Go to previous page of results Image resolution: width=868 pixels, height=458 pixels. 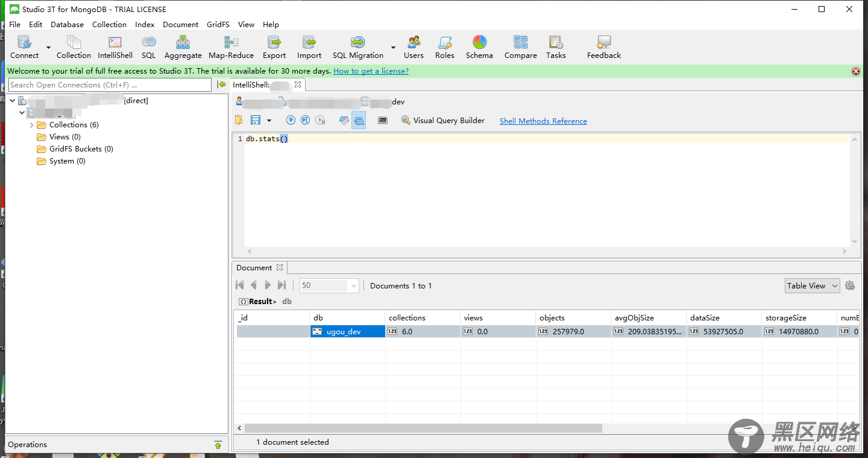254,285
